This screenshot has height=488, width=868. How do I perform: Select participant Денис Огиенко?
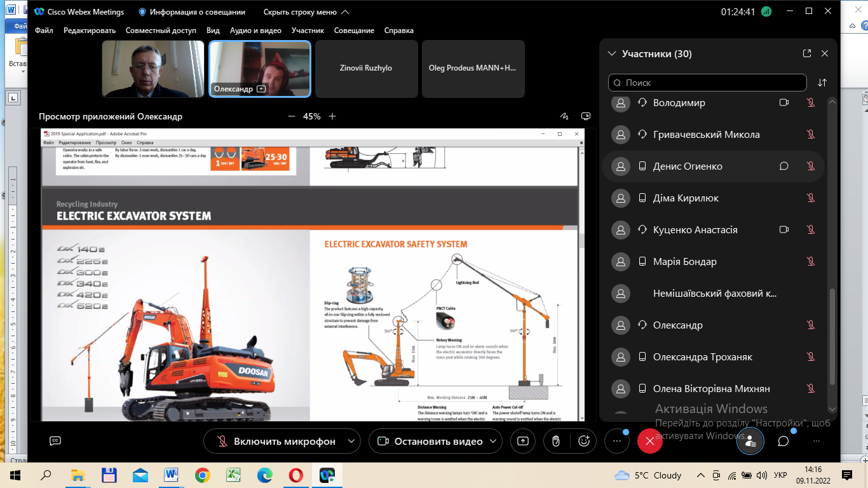point(713,166)
